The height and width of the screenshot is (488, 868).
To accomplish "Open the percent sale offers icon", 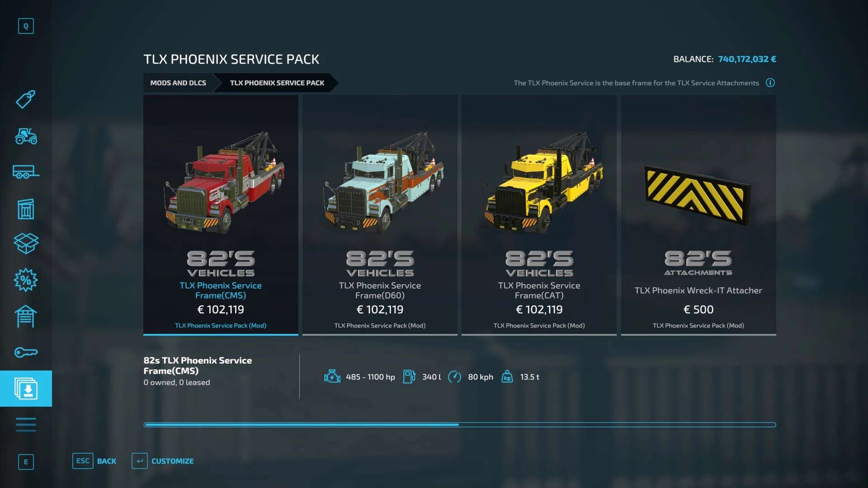I will point(26,280).
